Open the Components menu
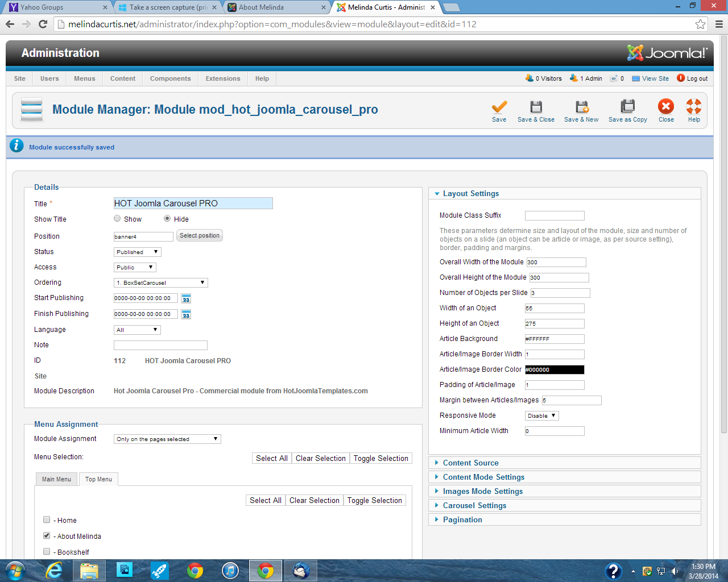 tap(171, 78)
